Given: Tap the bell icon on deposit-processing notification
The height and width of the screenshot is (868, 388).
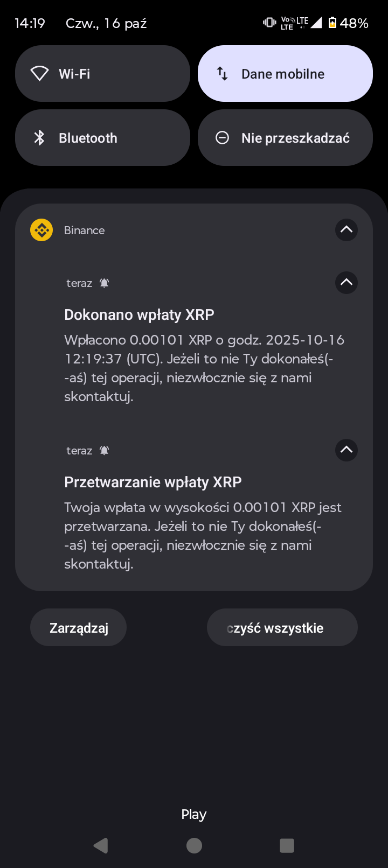Looking at the screenshot, I should pos(105,451).
